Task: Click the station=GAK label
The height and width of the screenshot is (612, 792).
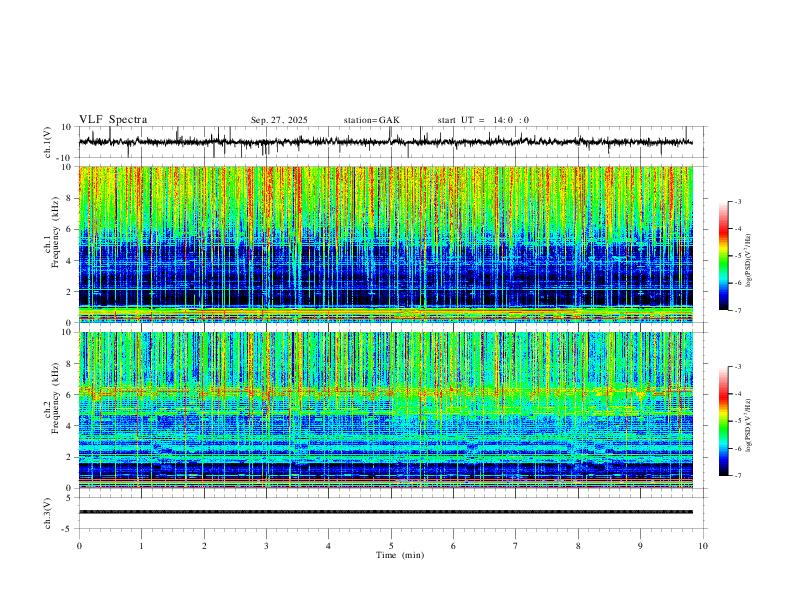Action: (372, 120)
